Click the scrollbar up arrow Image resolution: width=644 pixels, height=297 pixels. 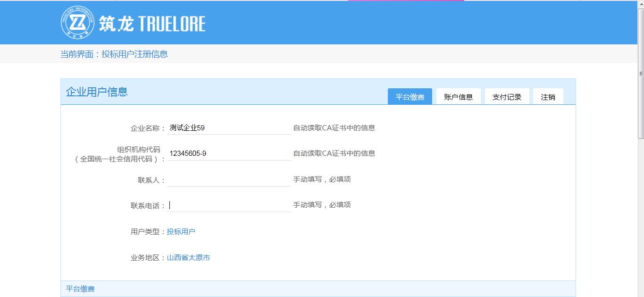click(641, 4)
